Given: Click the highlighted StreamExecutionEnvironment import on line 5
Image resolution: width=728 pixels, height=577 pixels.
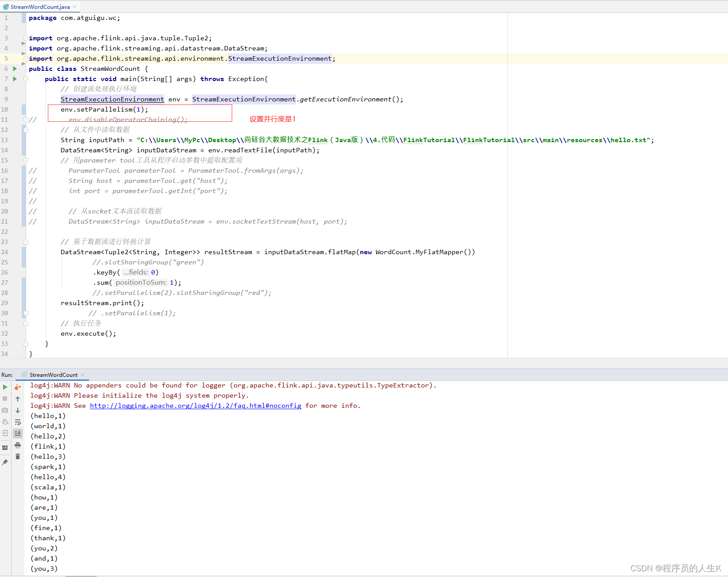Looking at the screenshot, I should click(x=280, y=58).
